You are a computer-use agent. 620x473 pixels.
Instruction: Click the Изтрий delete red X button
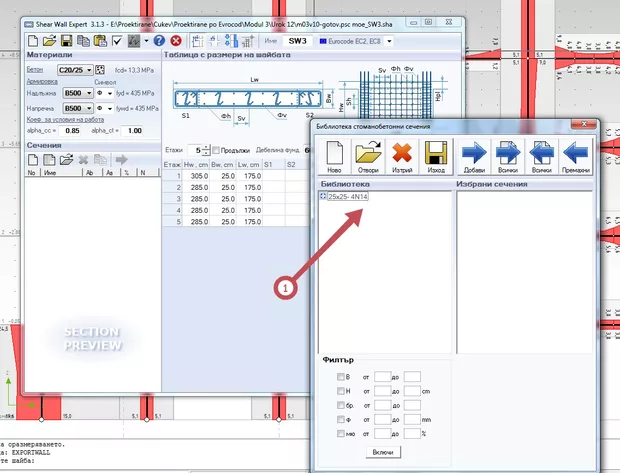(x=402, y=157)
